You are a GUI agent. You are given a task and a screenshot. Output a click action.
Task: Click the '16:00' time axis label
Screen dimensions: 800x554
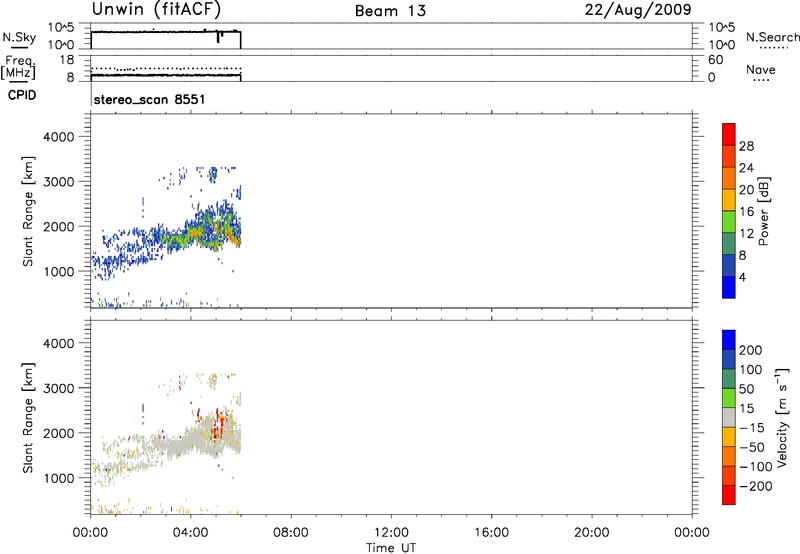click(491, 533)
